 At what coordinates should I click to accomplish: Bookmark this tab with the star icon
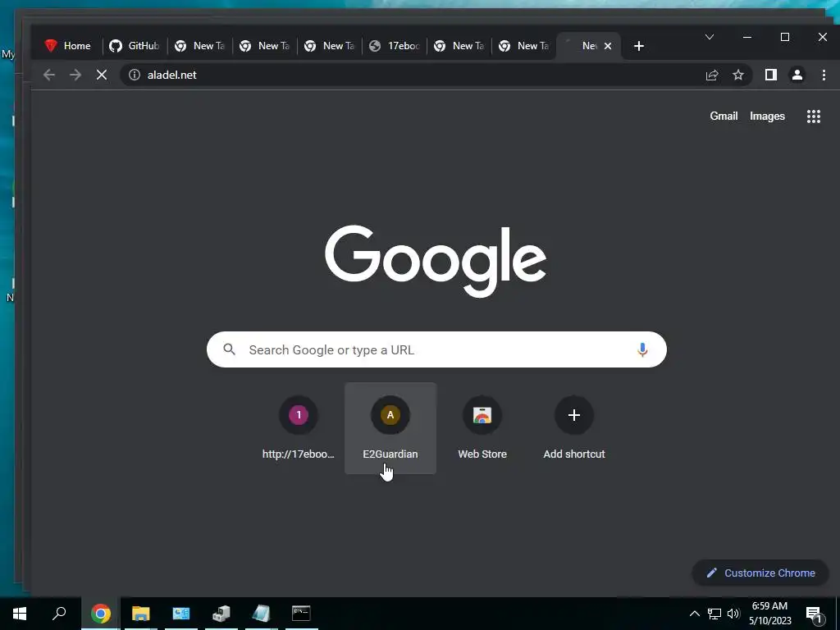(738, 75)
